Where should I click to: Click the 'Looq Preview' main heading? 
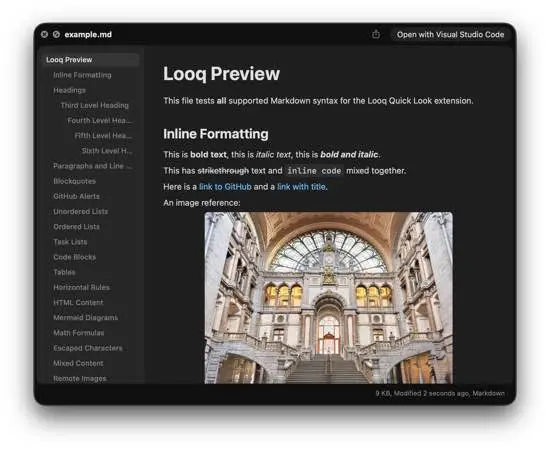[221, 74]
